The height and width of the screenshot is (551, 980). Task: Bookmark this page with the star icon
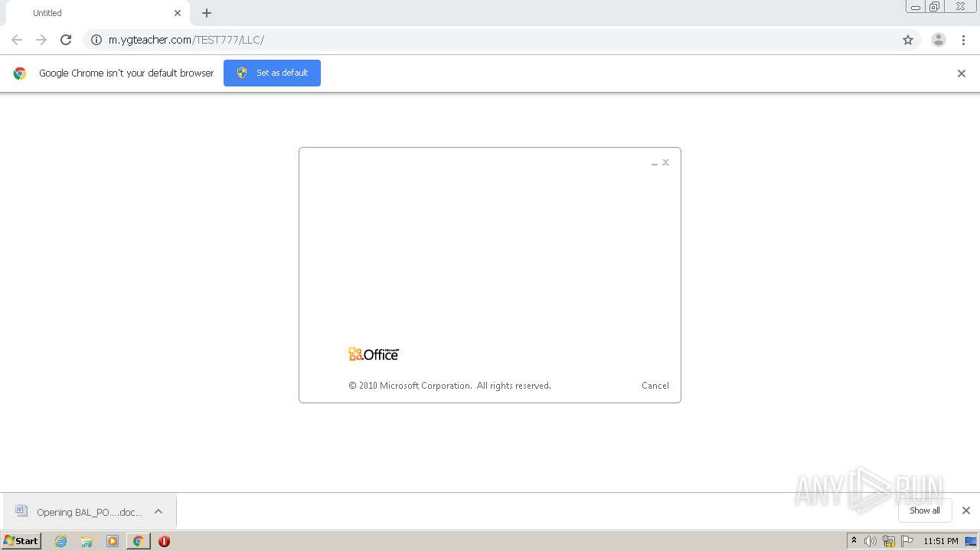(x=908, y=40)
